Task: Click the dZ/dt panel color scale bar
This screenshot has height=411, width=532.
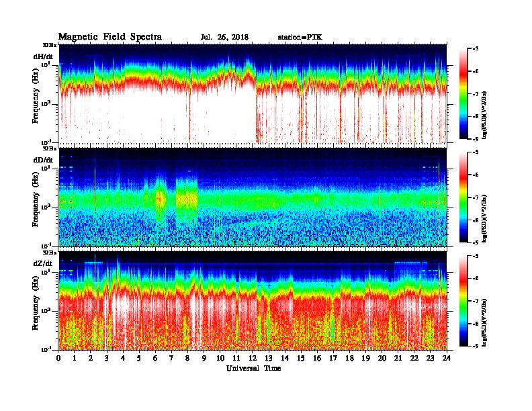Action: coord(463,301)
